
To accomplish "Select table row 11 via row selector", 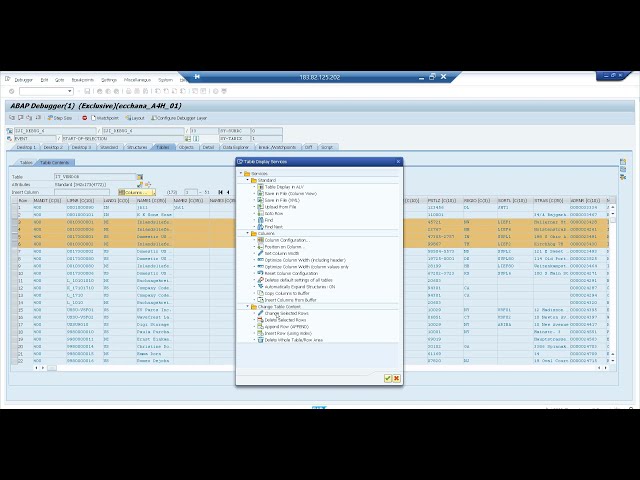I will [x=14, y=281].
